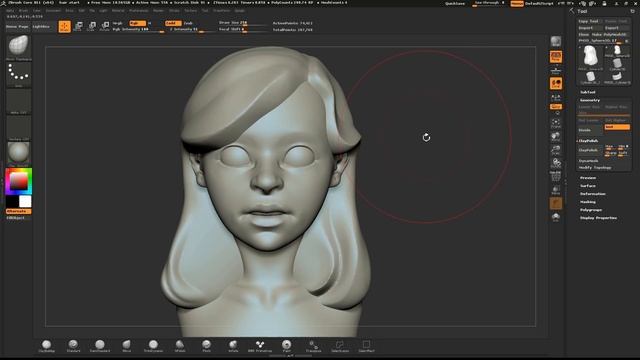The height and width of the screenshot is (360, 640).
Task: Collapse the ClayPolish section
Action: [x=588, y=141]
